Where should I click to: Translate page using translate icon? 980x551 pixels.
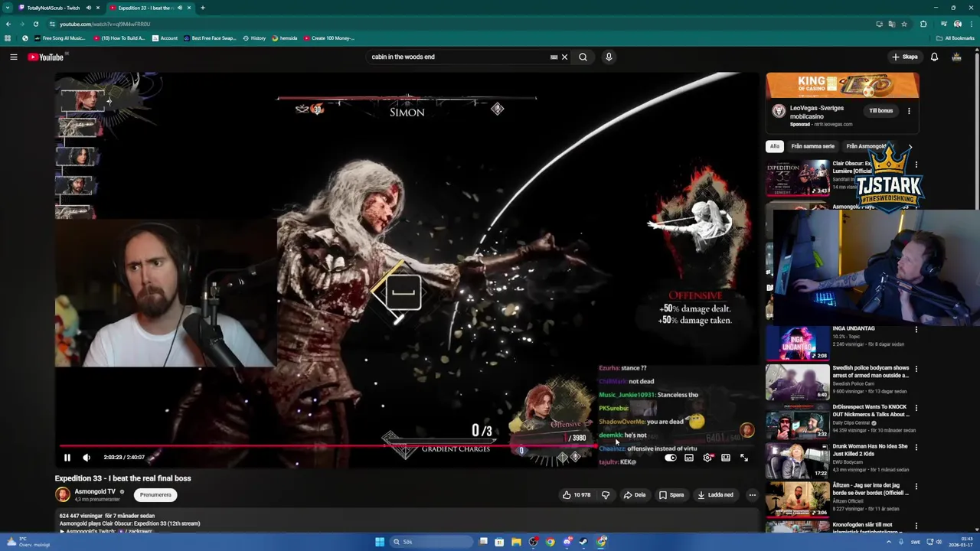891,24
